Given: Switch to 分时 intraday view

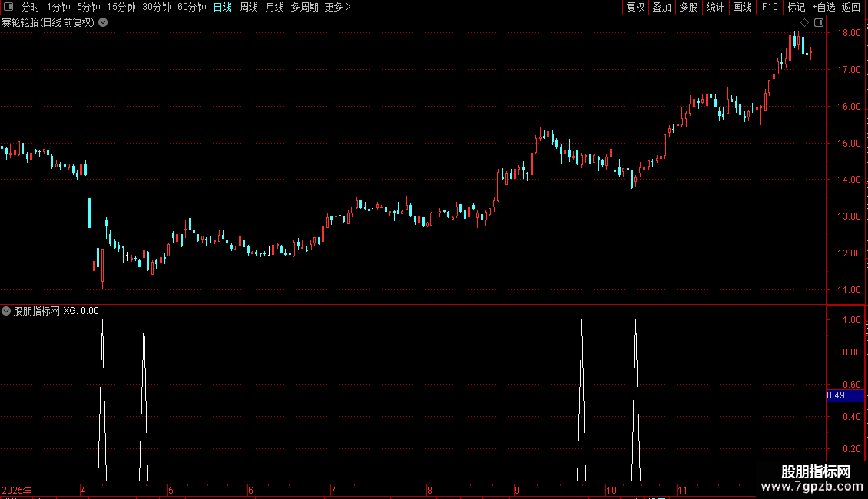Looking at the screenshot, I should [31, 7].
